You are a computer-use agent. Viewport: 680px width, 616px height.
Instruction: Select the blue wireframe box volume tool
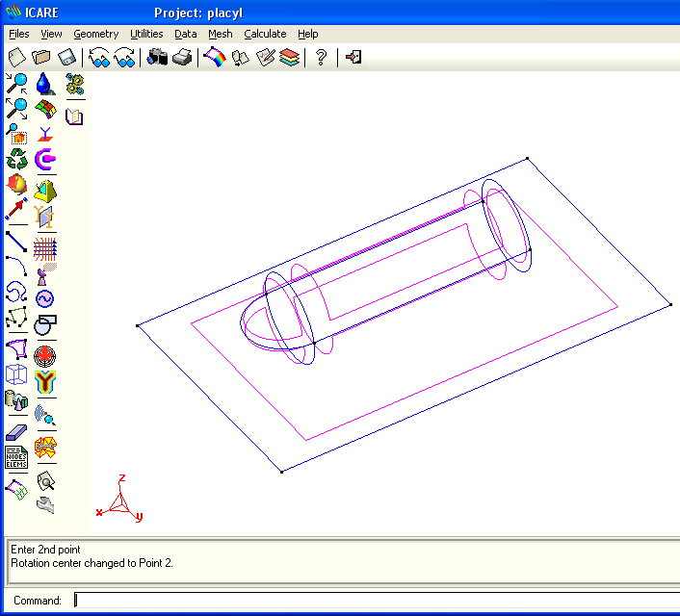[16, 374]
